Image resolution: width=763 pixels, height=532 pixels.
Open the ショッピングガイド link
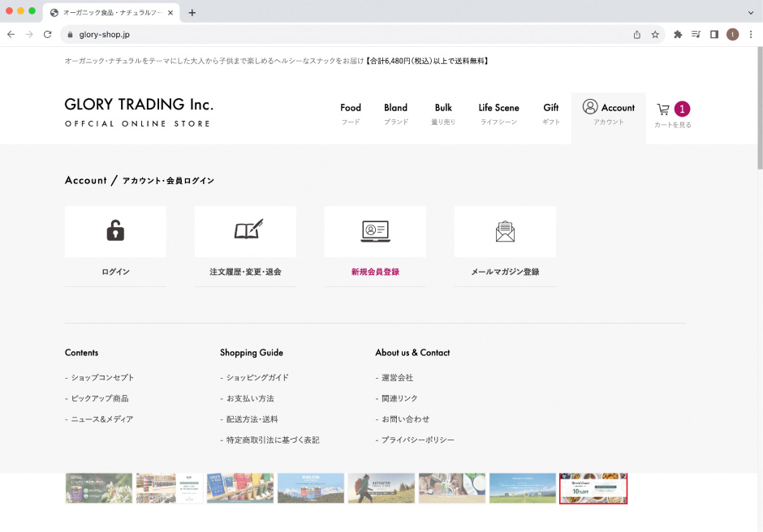256,378
